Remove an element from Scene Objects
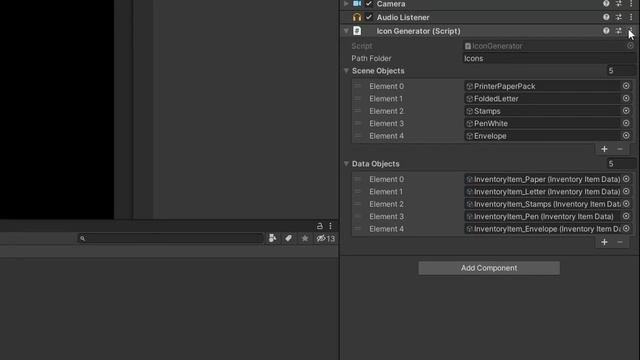Image resolution: width=640 pixels, height=360 pixels. pyautogui.click(x=620, y=149)
